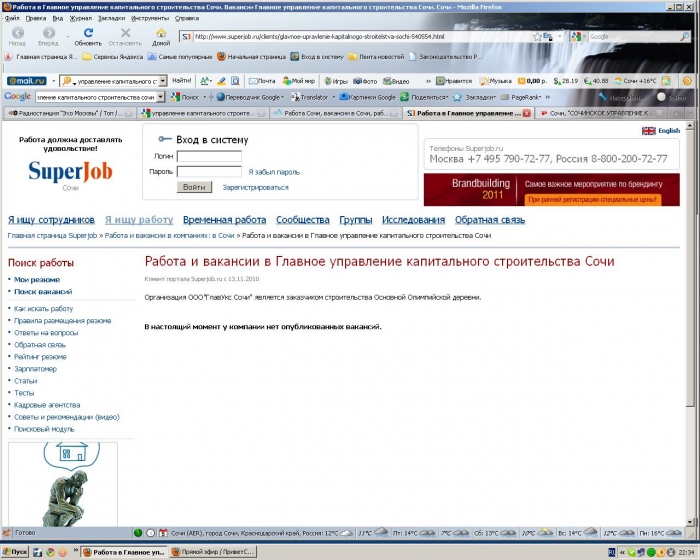The height and width of the screenshot is (560, 700).
Task: Click the Back (Назад) navigation arrow
Action: [18, 34]
